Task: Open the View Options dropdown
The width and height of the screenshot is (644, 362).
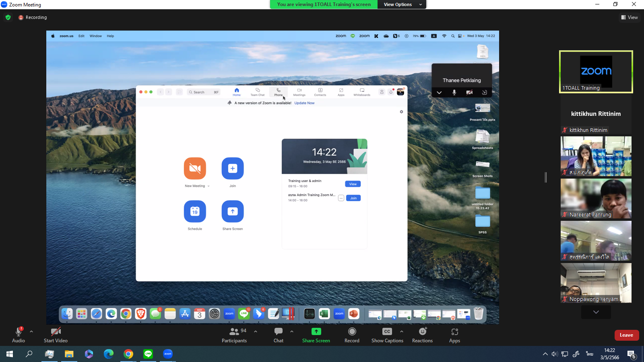Action: (x=402, y=4)
